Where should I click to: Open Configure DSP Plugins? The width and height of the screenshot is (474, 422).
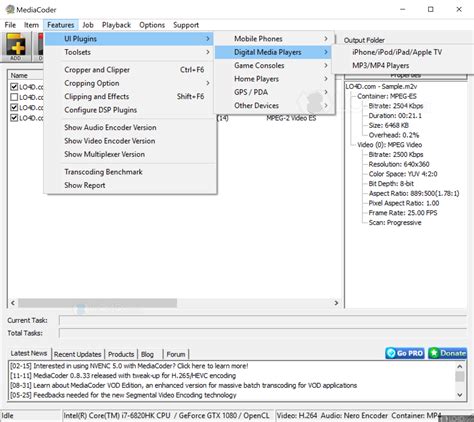pos(129,110)
